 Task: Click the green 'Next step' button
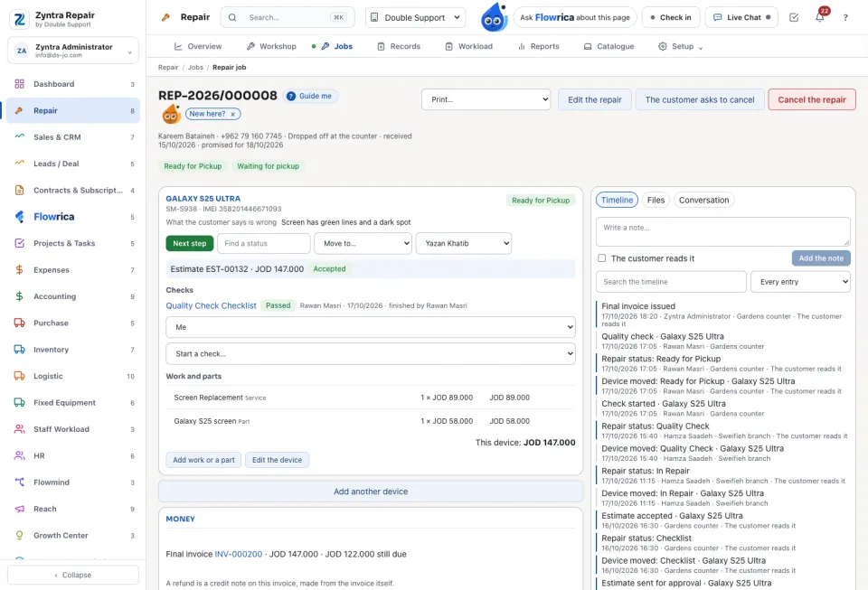coord(189,243)
